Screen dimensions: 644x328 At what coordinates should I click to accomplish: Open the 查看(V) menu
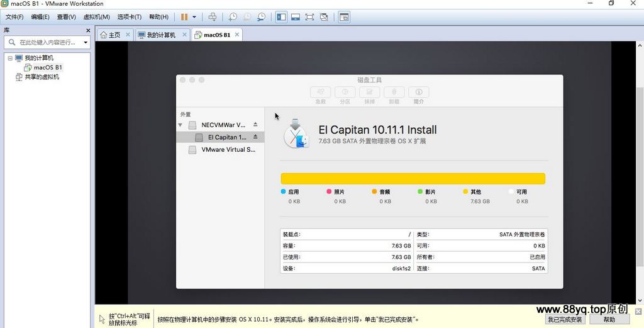[x=66, y=17]
